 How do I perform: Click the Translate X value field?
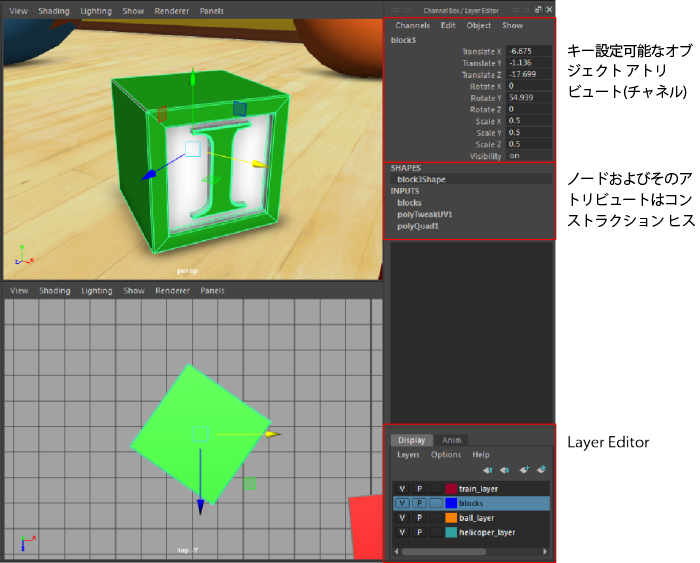(x=529, y=51)
